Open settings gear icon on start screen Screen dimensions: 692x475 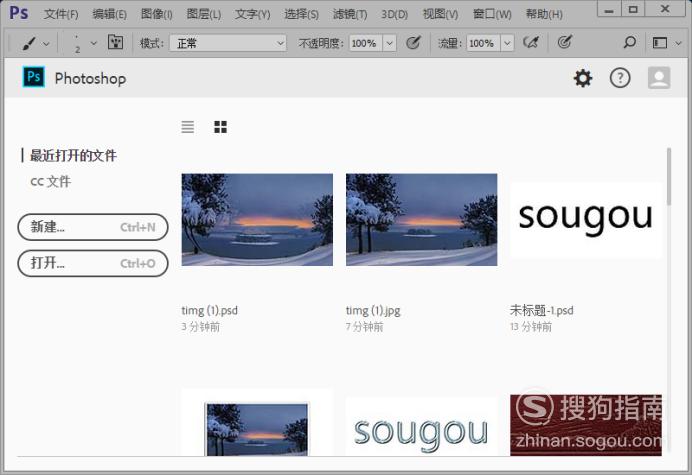point(583,78)
